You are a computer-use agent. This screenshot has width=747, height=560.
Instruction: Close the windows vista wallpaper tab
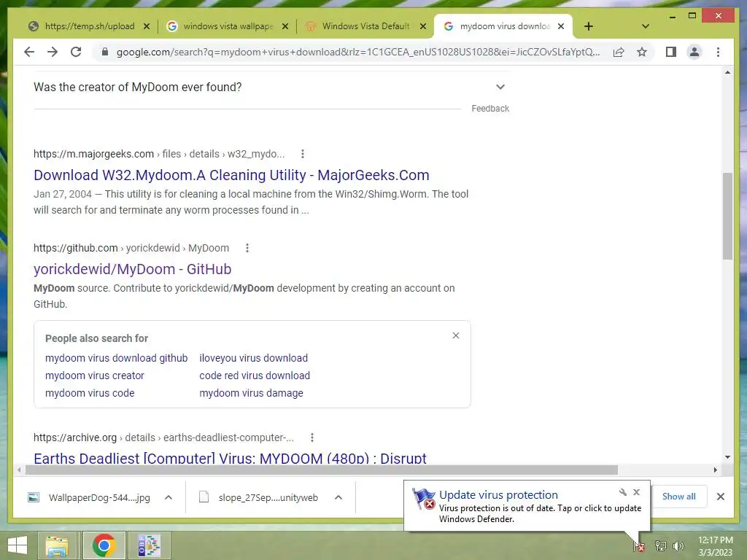(x=285, y=26)
